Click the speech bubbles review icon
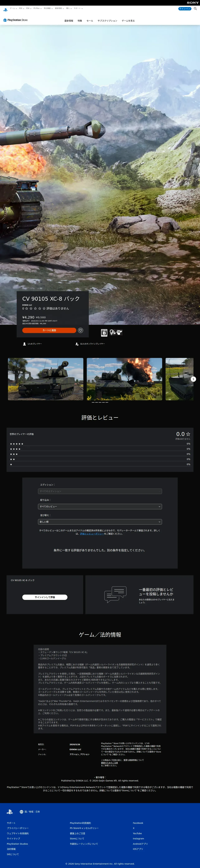Viewport: 200px width, 868px height. tap(115, 594)
